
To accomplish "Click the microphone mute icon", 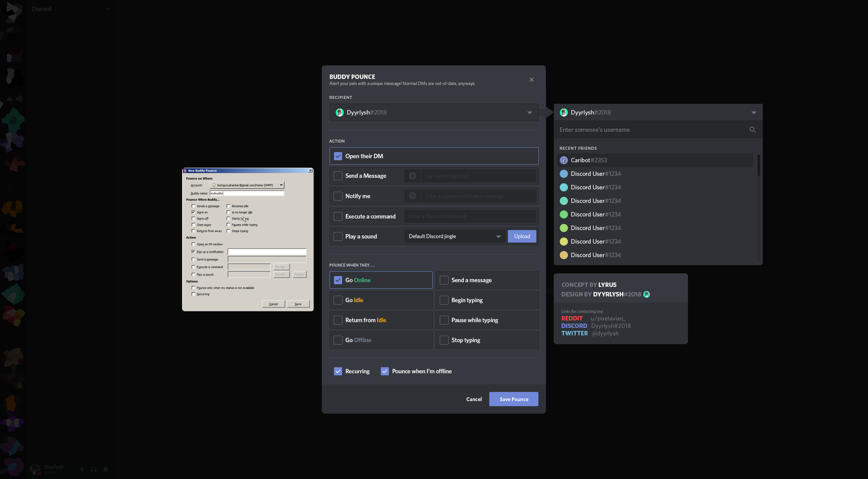I will [x=82, y=469].
